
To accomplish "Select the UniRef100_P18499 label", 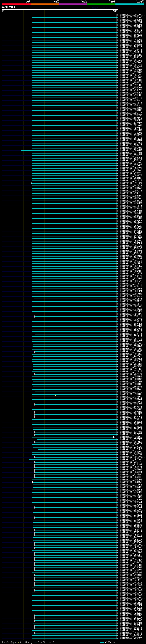I will (131, 464).
